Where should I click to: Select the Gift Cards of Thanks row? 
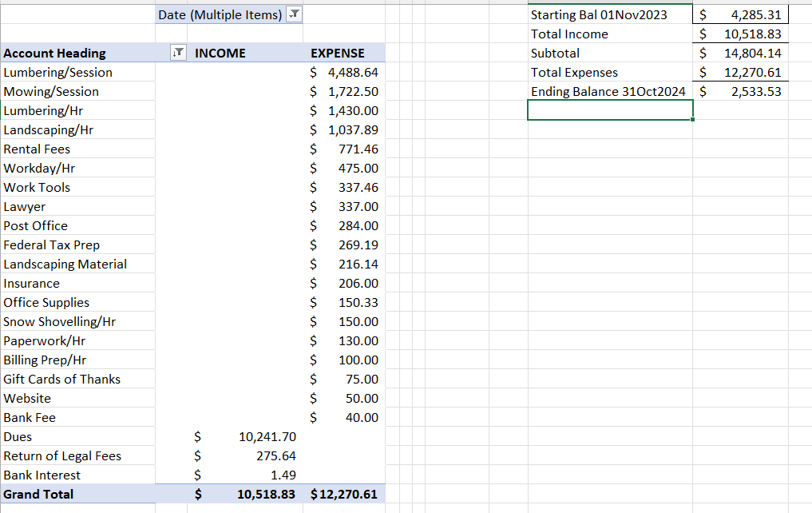click(62, 380)
